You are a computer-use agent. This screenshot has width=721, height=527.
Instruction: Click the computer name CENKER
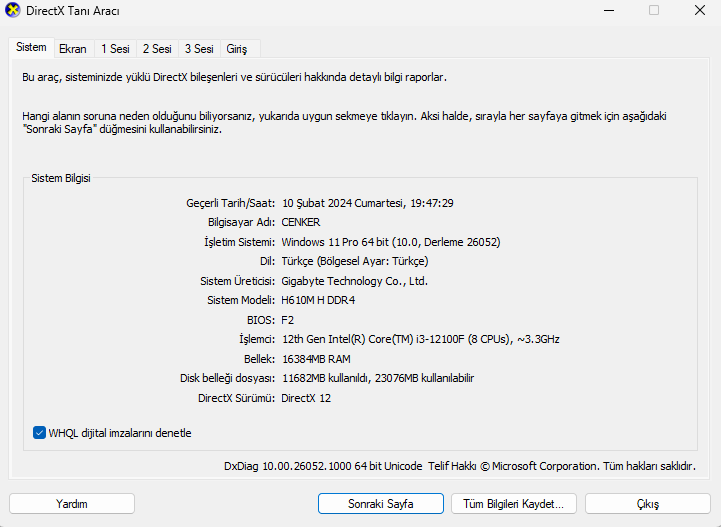click(x=301, y=222)
